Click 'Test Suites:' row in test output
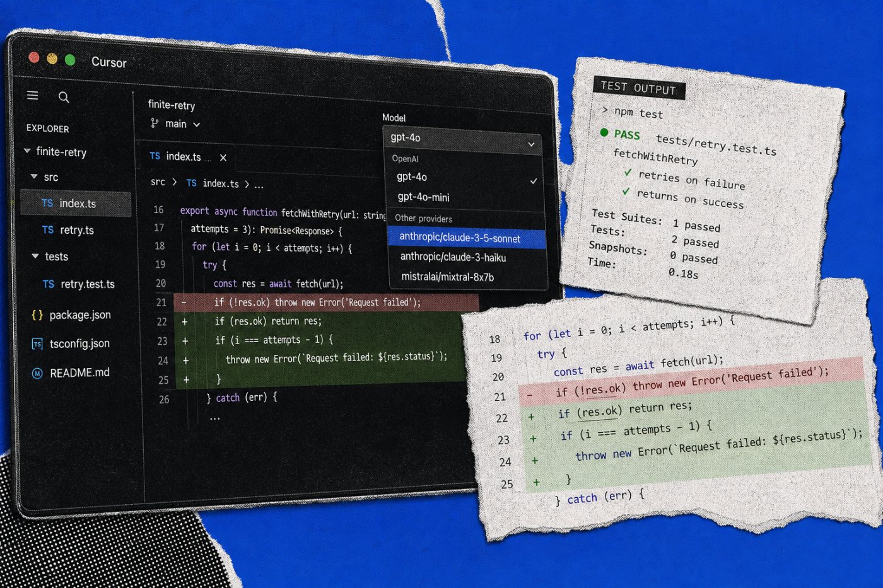This screenshot has width=883, height=588. pos(656,221)
